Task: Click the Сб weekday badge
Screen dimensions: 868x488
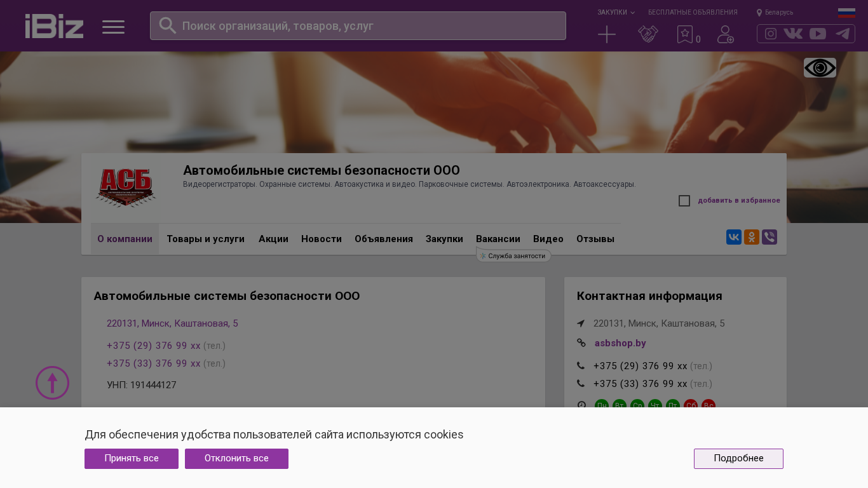Action: pos(691,405)
